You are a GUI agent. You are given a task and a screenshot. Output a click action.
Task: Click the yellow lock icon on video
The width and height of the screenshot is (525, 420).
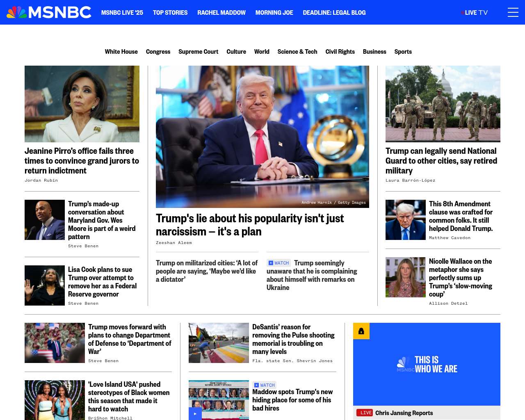pyautogui.click(x=361, y=331)
